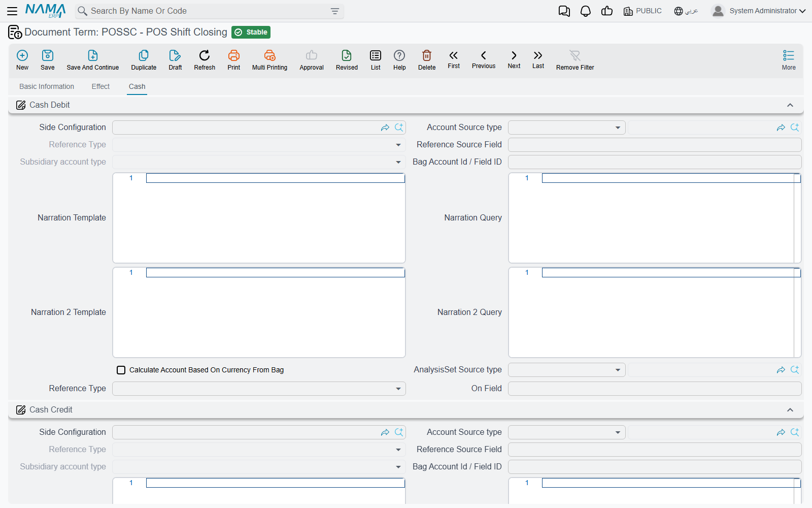
Task: Switch to Basic Information tab
Action: point(47,86)
